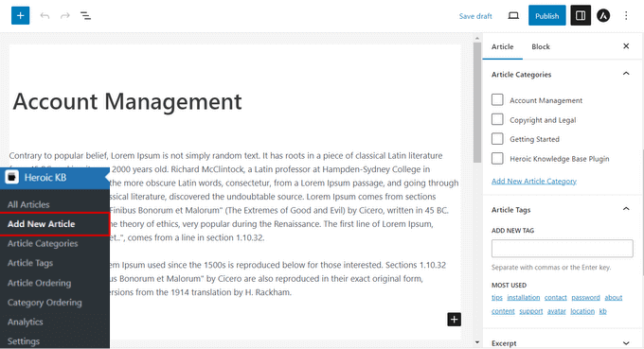Click the editor scrollbar up arrow

[x=476, y=38]
